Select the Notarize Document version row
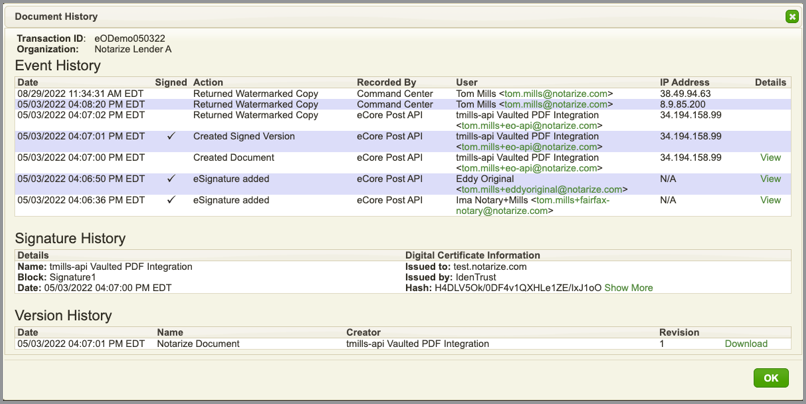This screenshot has height=404, width=806. (x=198, y=344)
